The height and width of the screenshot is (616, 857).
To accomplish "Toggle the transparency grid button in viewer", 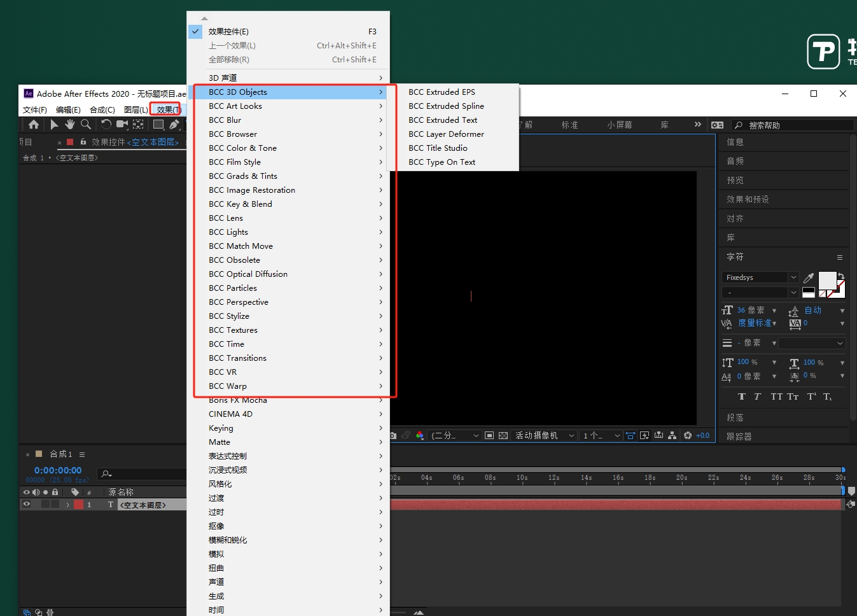I will point(503,435).
